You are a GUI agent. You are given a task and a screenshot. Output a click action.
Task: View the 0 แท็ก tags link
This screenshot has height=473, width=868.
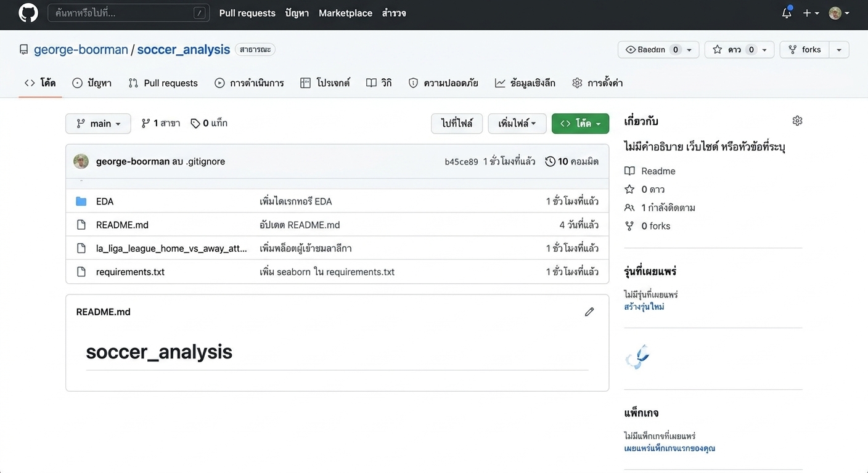[x=209, y=123]
